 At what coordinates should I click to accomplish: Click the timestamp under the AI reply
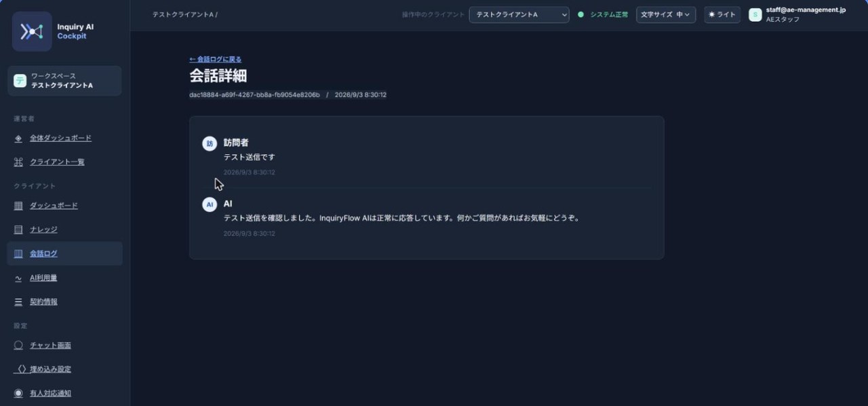click(249, 234)
